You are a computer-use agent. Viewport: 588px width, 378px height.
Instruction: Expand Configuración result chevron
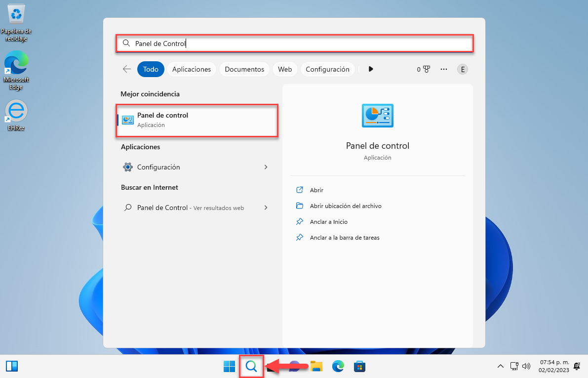coord(266,167)
